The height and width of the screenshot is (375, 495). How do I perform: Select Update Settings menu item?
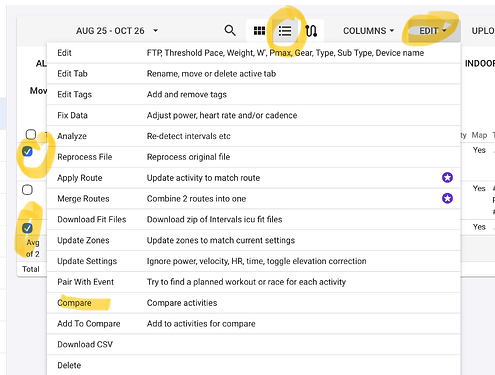coord(254,261)
